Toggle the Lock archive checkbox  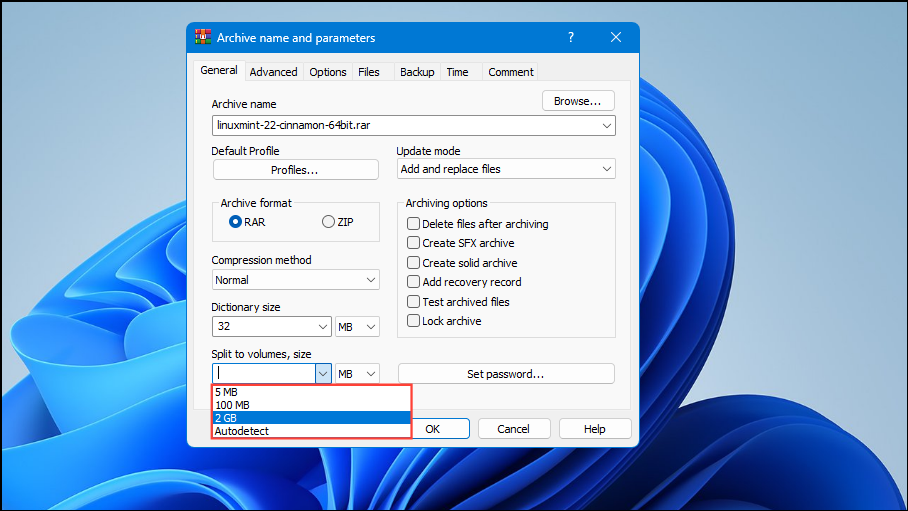pyautogui.click(x=413, y=320)
